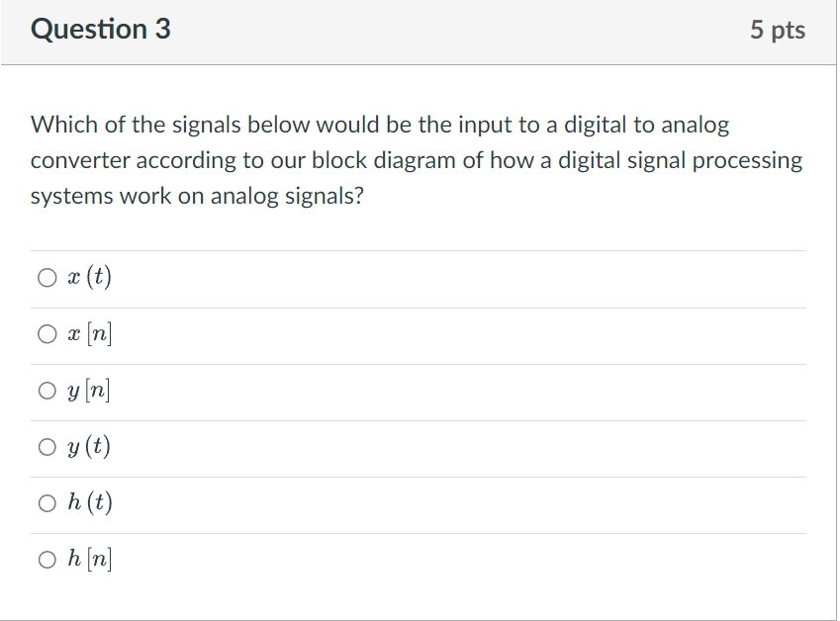
Task: Click the radio circle beside h[n]
Action: 47,559
